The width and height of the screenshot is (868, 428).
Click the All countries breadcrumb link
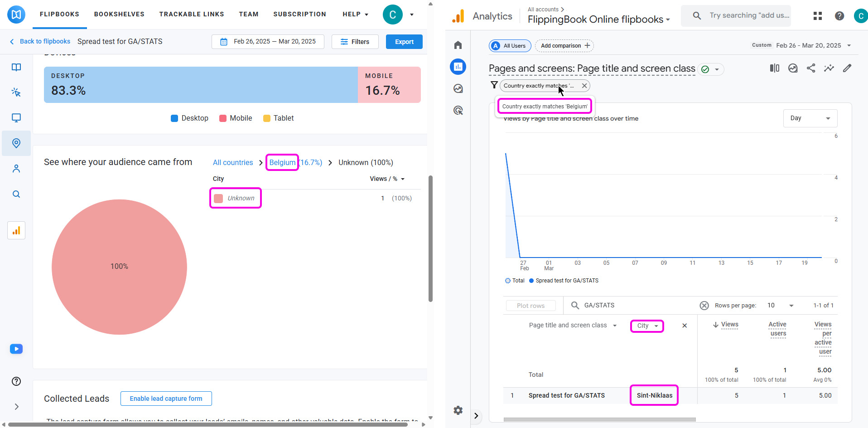point(233,162)
